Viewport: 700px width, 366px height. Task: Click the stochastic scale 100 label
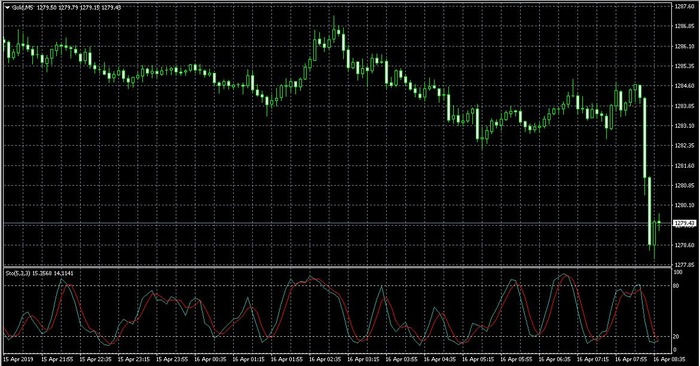click(x=678, y=272)
